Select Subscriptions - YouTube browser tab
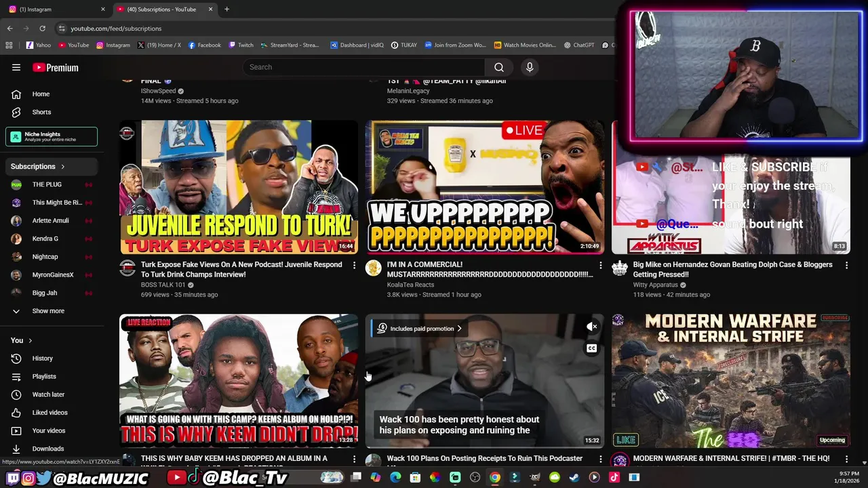The height and width of the screenshot is (488, 868). (x=163, y=9)
